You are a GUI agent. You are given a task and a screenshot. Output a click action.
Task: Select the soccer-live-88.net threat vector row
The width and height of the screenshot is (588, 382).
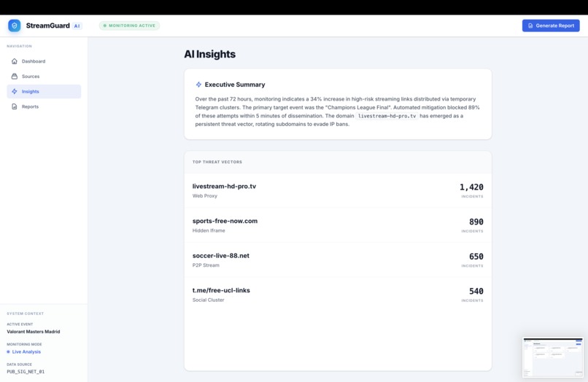pyautogui.click(x=338, y=260)
